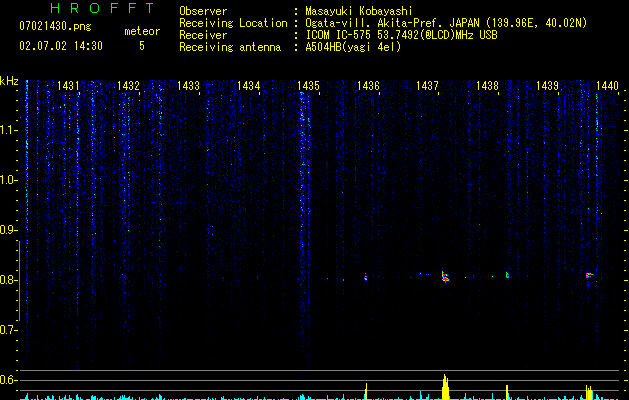Click the "Observer" field label
629x400 pixels.
pos(203,11)
